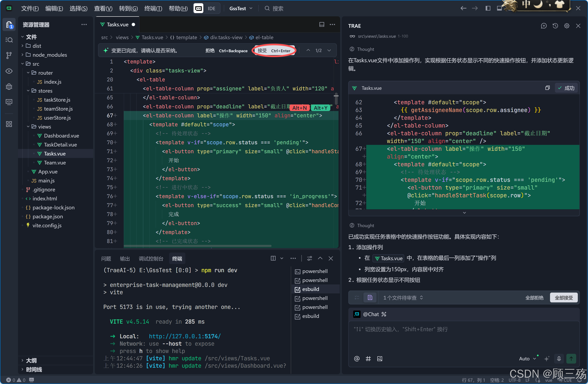588x384 pixels.
Task: Toggle split editor layout button
Action: (x=322, y=24)
